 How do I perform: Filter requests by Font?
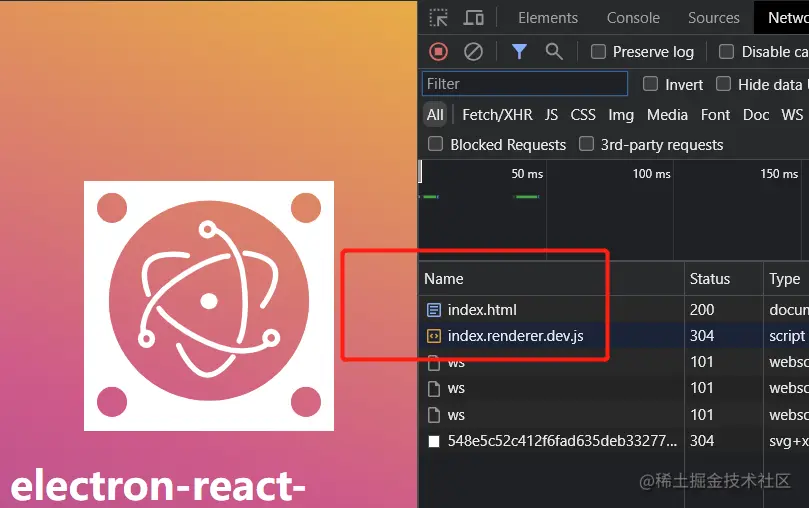pyautogui.click(x=715, y=114)
